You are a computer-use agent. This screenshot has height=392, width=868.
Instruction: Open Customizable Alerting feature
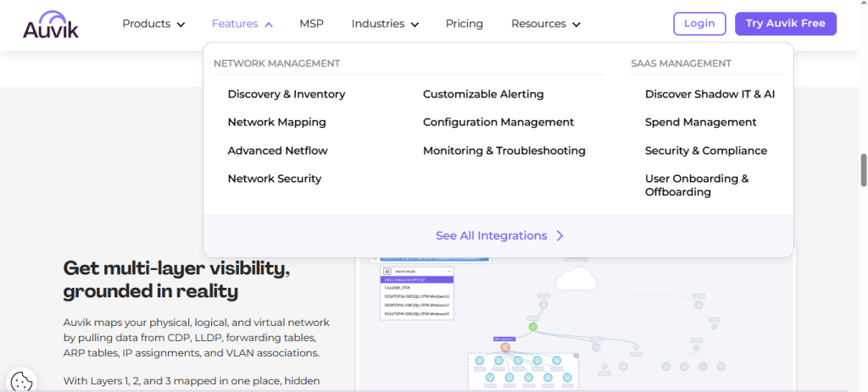[x=483, y=95]
